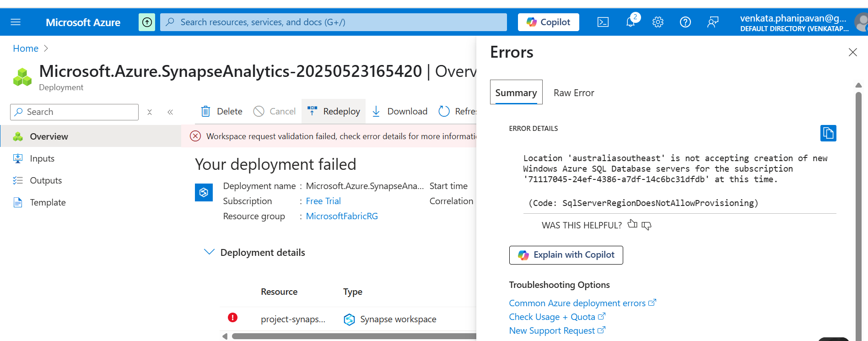
Task: Focus the search resources, services, and docs box
Action: (x=334, y=22)
